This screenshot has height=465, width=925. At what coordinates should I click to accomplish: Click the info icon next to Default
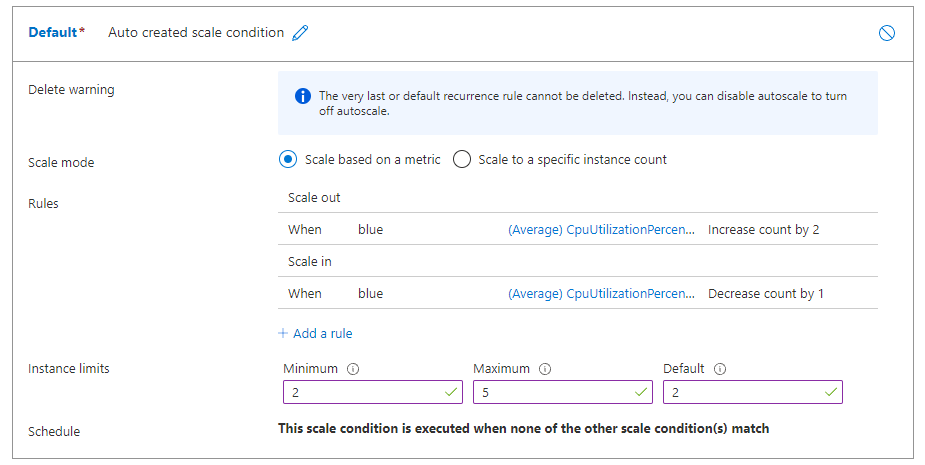coord(720,369)
